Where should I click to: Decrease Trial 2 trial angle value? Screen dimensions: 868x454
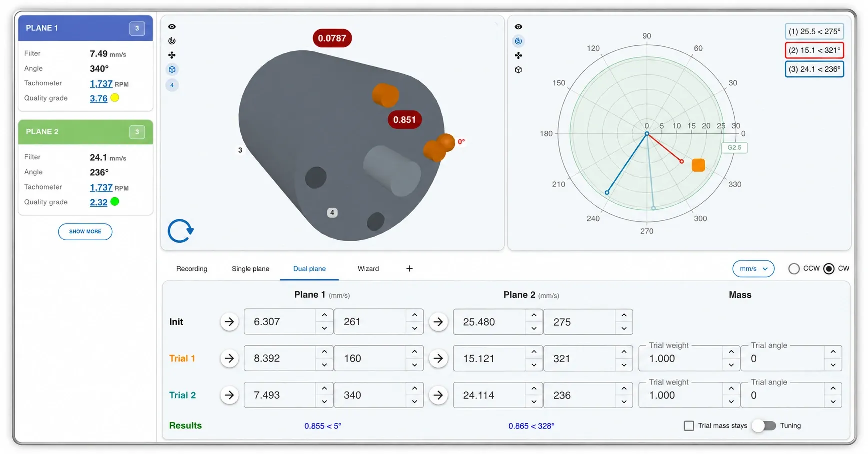click(833, 401)
